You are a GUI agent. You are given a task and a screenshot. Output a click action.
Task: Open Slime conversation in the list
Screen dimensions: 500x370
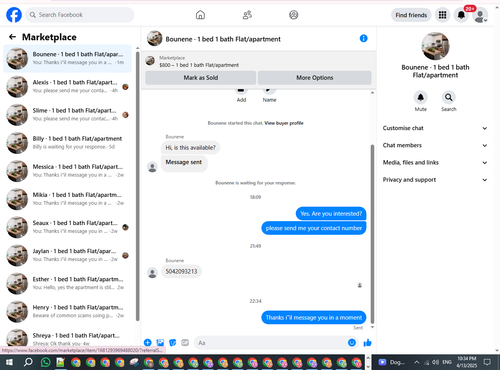[x=67, y=115]
